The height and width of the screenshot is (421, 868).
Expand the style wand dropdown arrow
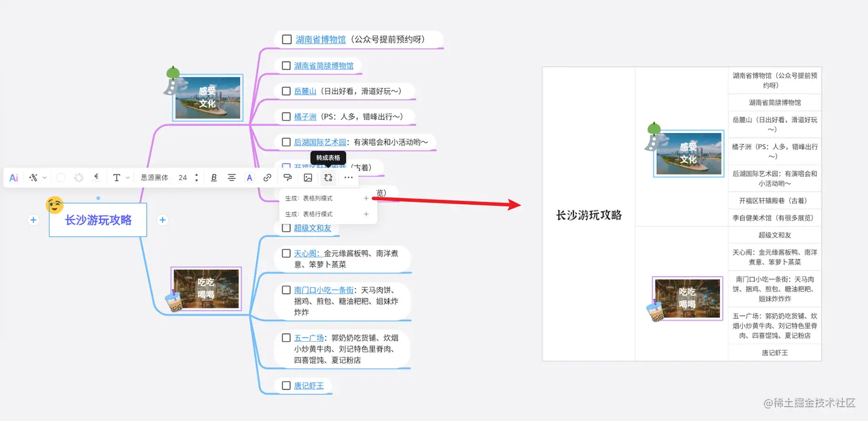click(x=45, y=178)
